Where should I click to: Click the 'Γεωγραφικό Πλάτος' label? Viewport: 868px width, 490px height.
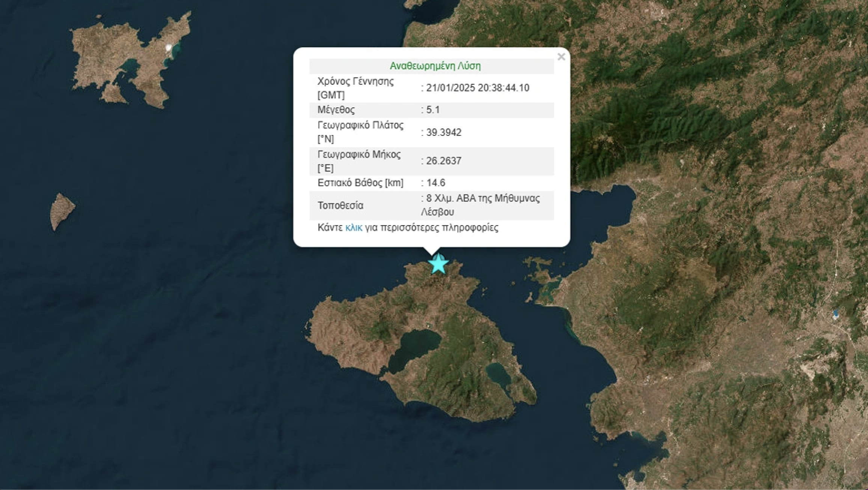tap(360, 125)
